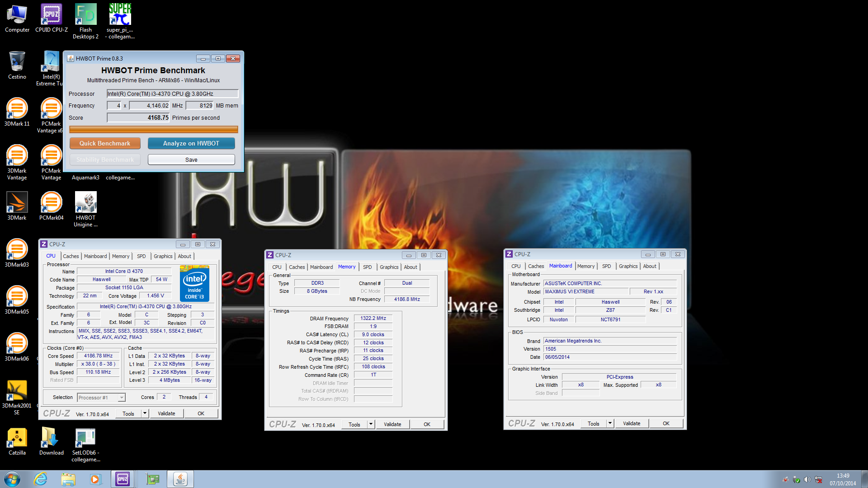The image size is (868, 488).
Task: Open the CPUID CPU-Z desktop shortcut
Action: click(x=52, y=18)
